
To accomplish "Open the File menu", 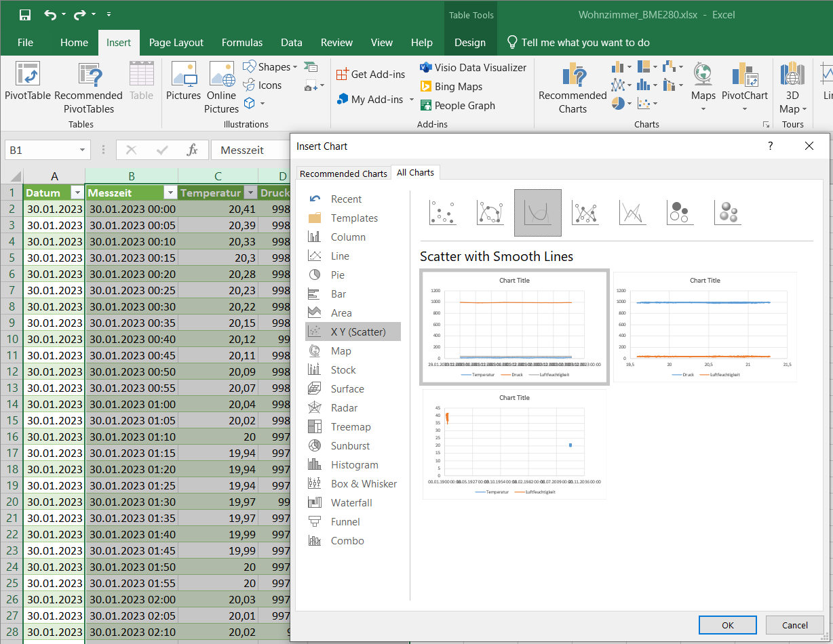I will (x=25, y=42).
